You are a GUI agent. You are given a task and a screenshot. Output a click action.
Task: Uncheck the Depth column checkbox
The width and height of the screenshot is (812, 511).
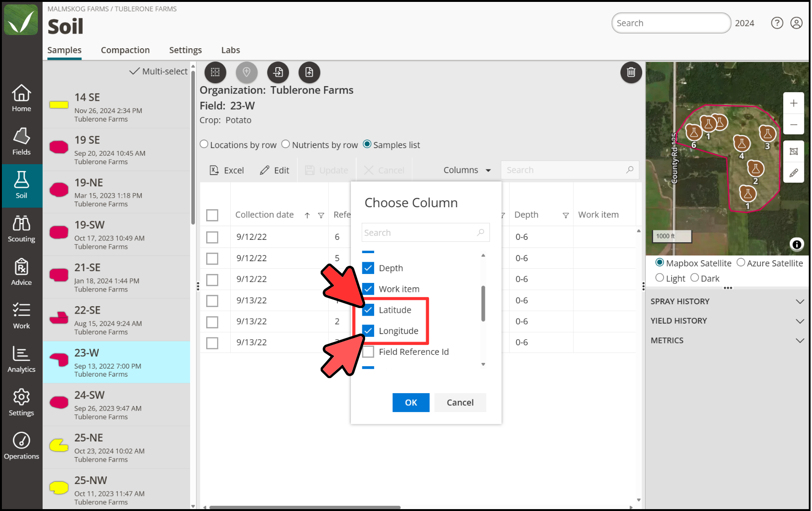point(368,268)
